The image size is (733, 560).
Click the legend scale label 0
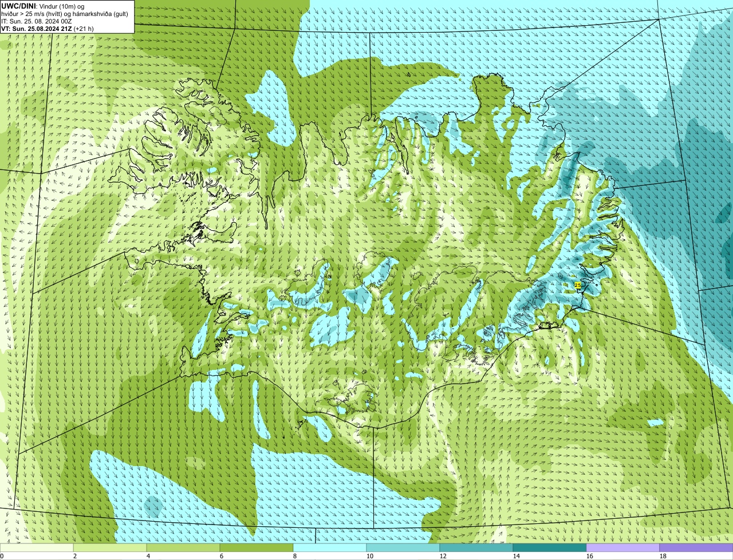[2, 556]
